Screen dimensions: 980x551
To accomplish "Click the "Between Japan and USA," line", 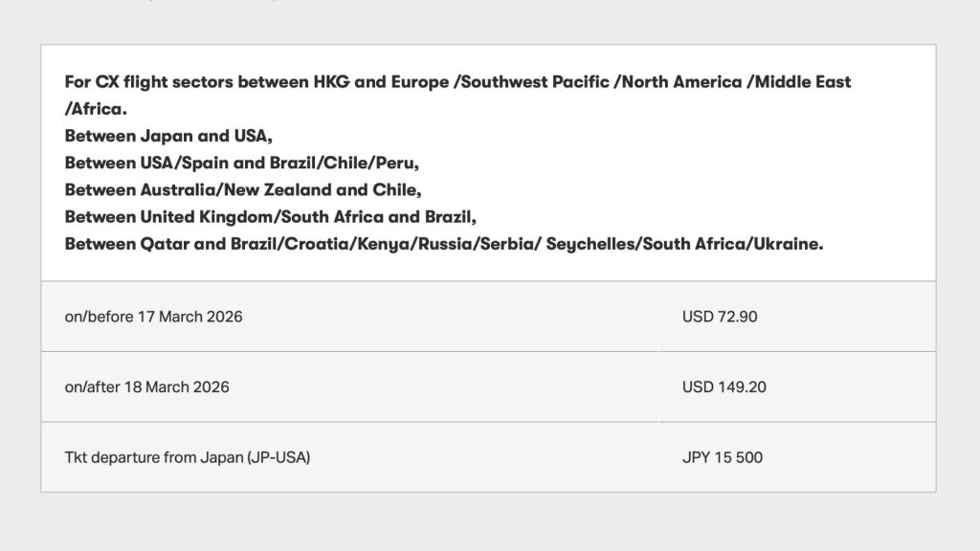I will 168,136.
